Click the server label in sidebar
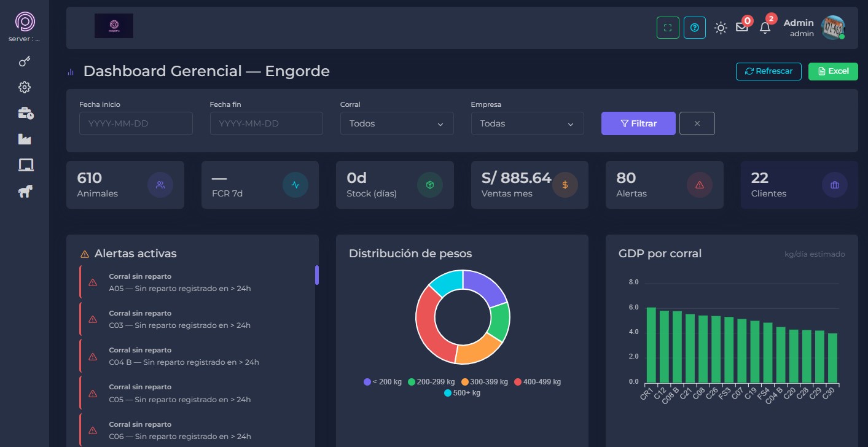The height and width of the screenshot is (447, 868). (25, 39)
